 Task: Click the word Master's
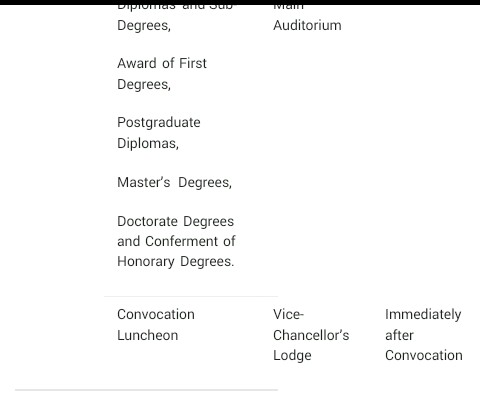(144, 182)
